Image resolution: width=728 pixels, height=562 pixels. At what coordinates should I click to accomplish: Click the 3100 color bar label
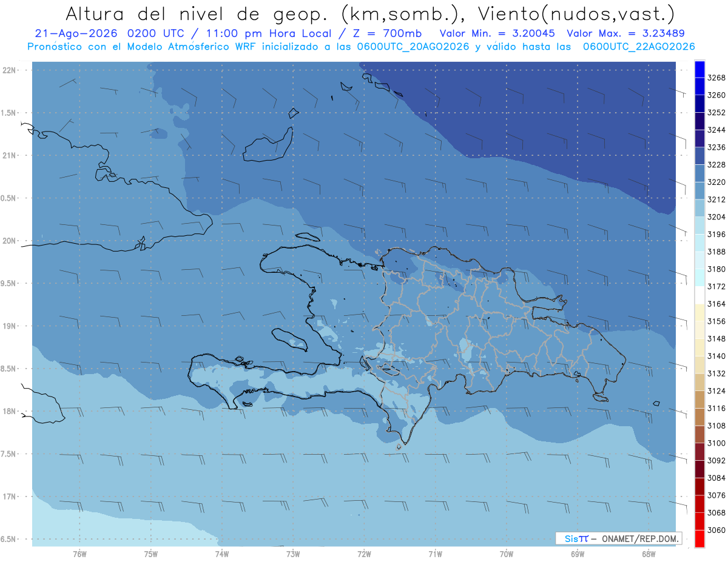coord(716,443)
